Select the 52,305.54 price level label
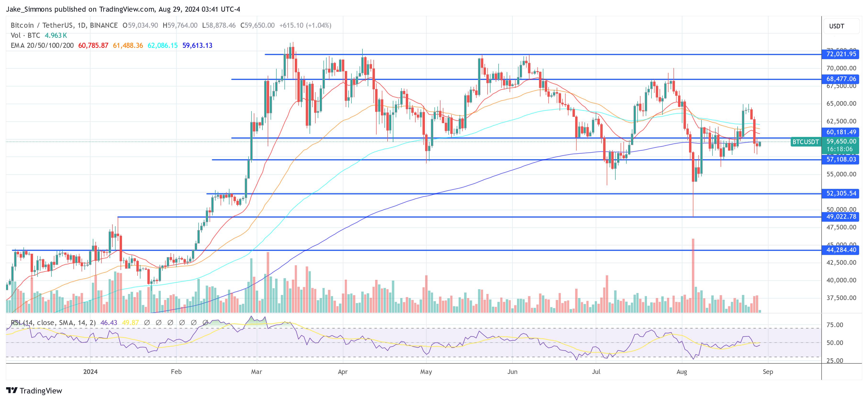Viewport: 868px width, 401px height. coord(841,193)
